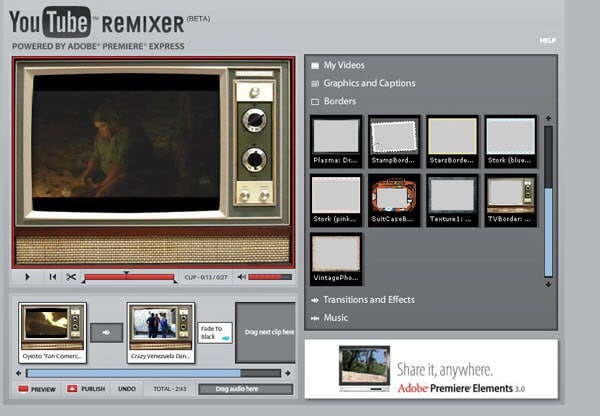Choose the VintagePhoto border thumbnail
600x416 pixels.
[336, 259]
